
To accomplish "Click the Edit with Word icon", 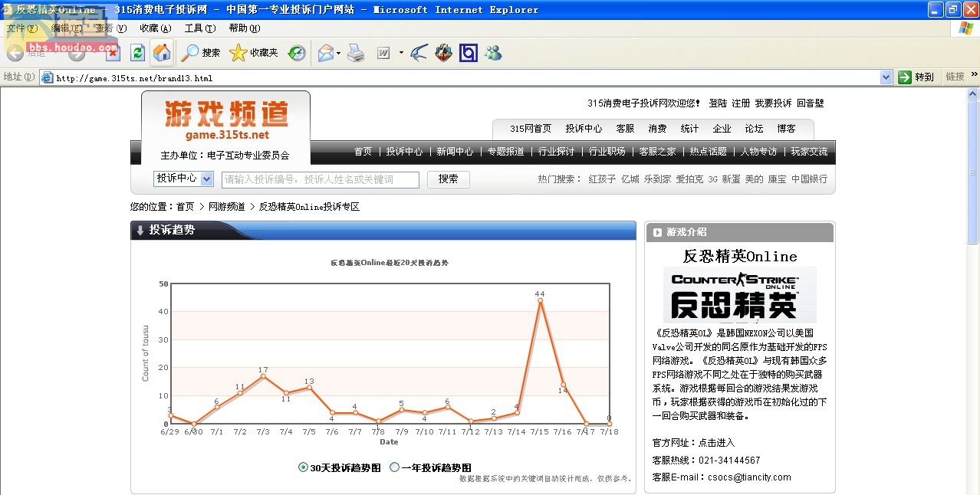I will tap(383, 53).
